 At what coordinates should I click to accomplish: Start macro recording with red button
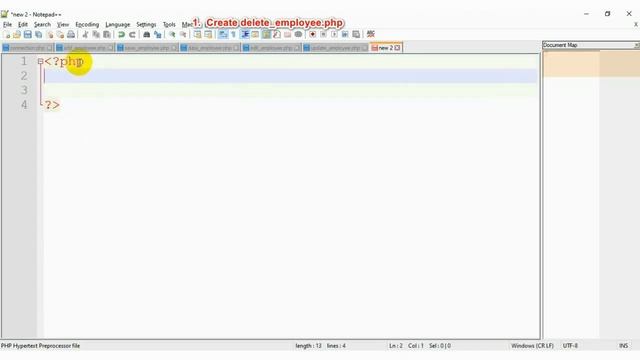312,35
